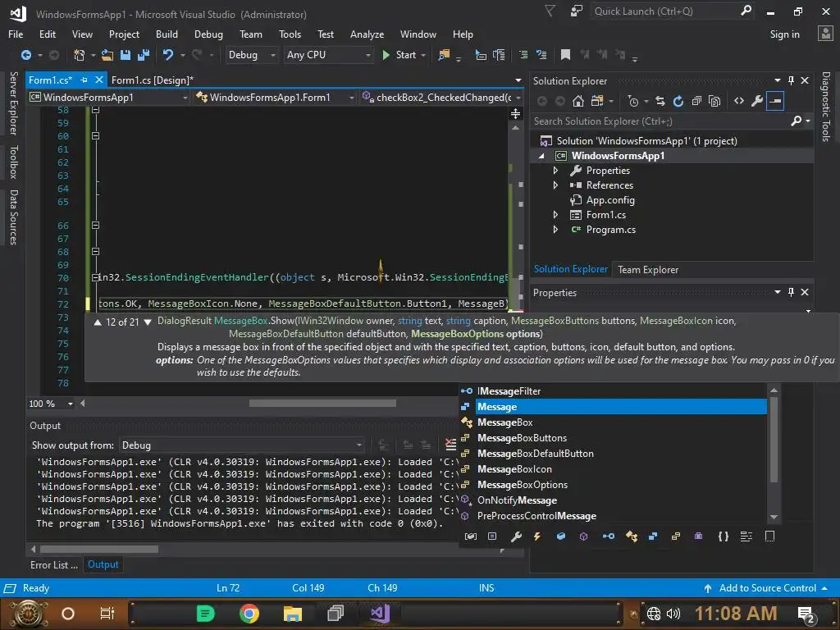The width and height of the screenshot is (840, 630).
Task: Switch to the Error List tab
Action: pyautogui.click(x=54, y=564)
